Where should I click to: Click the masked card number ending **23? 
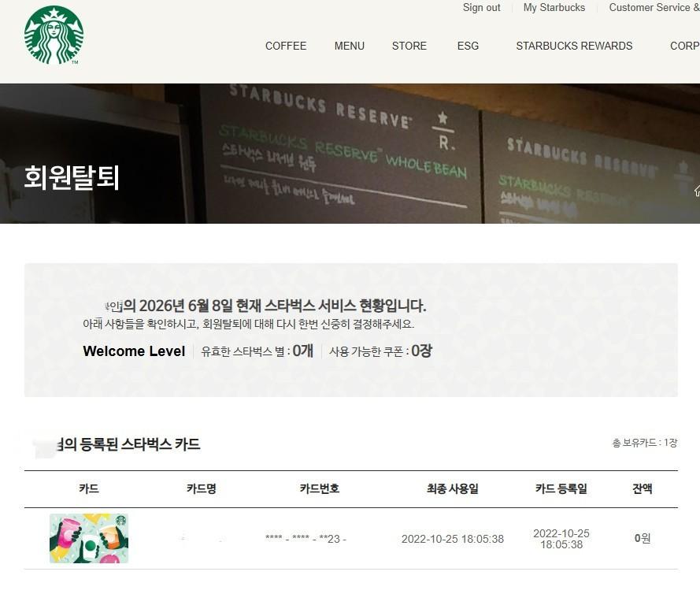tap(306, 539)
